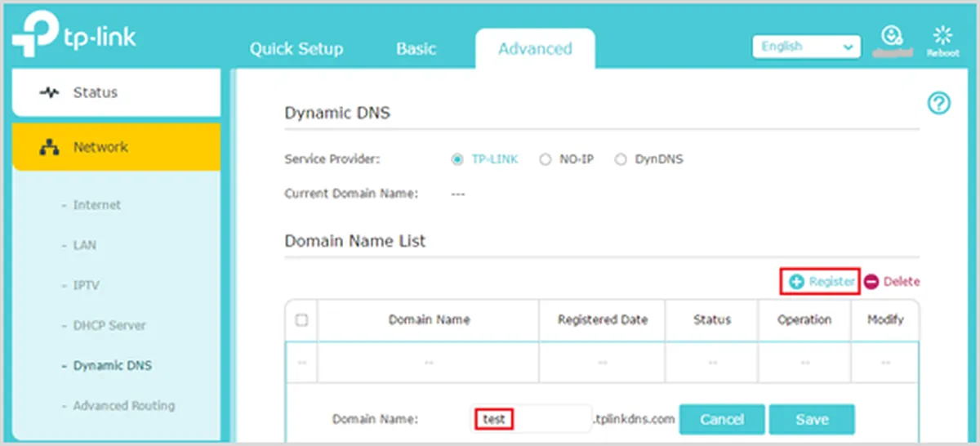Select NO-IP service provider radio

(546, 159)
